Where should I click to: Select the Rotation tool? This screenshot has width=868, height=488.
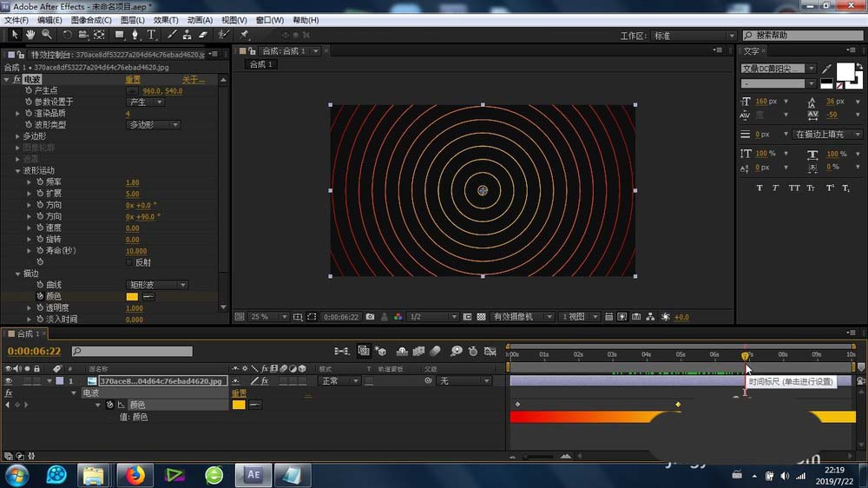67,35
